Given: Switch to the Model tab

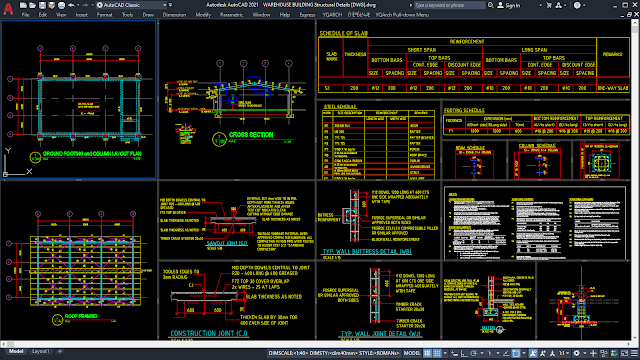Looking at the screenshot, I should (16, 351).
